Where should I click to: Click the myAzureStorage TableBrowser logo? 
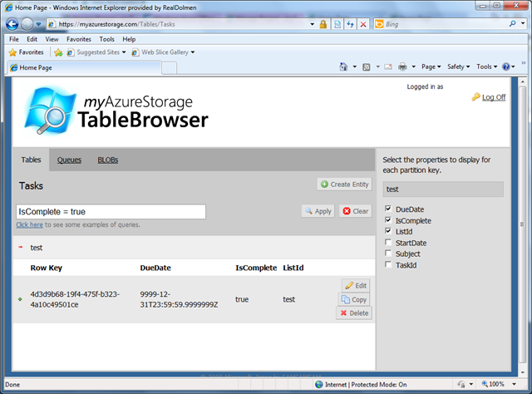(x=116, y=111)
